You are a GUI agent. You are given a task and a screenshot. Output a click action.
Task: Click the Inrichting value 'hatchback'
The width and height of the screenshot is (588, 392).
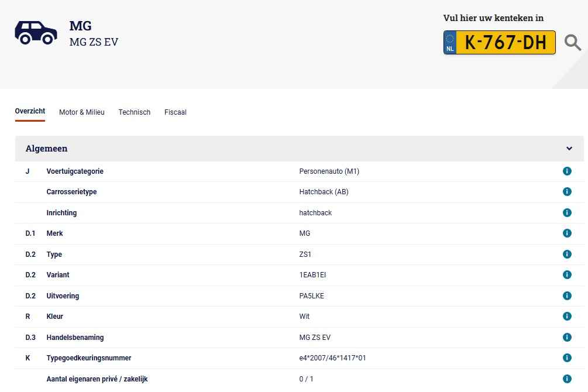315,213
